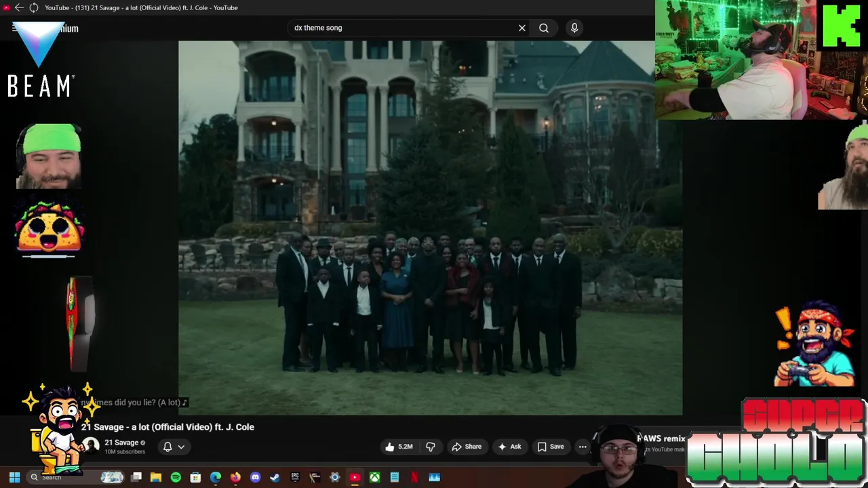The width and height of the screenshot is (868, 488).
Task: Launch Steam from the taskbar
Action: coord(275,477)
